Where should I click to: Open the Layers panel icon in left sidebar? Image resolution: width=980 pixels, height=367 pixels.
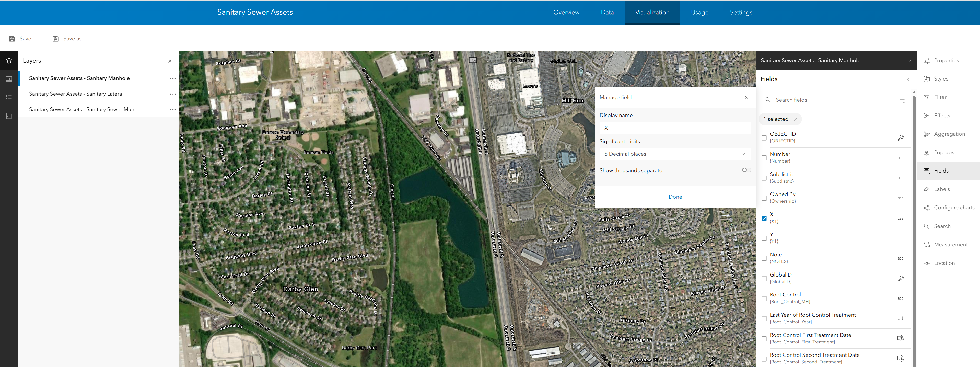(x=9, y=60)
